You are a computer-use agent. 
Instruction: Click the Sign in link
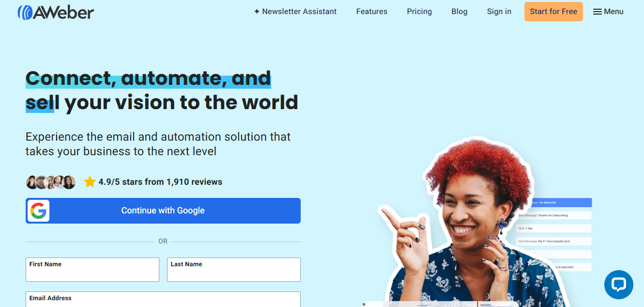tap(499, 12)
